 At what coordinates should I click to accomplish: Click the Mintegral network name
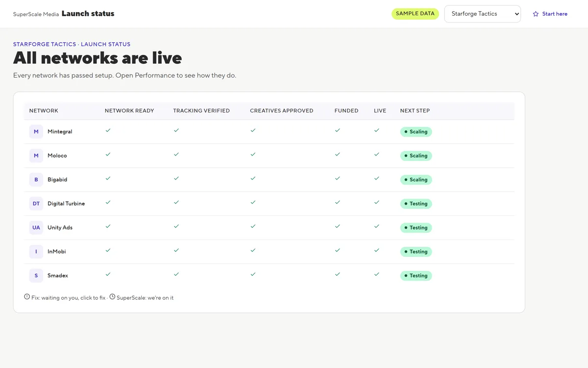pos(60,131)
